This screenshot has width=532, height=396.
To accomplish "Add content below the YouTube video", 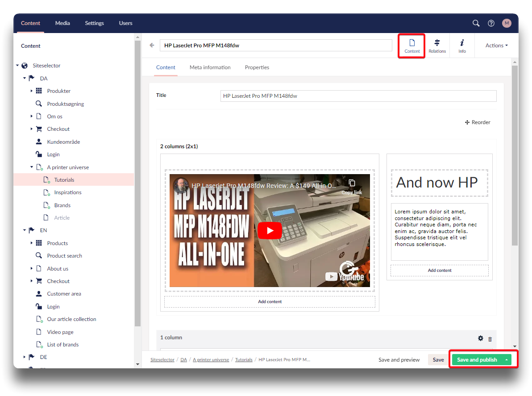I will (270, 302).
